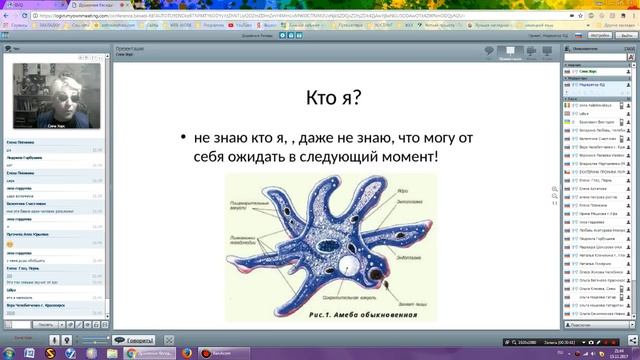Open Firefox from the taskbar

pos(187,353)
